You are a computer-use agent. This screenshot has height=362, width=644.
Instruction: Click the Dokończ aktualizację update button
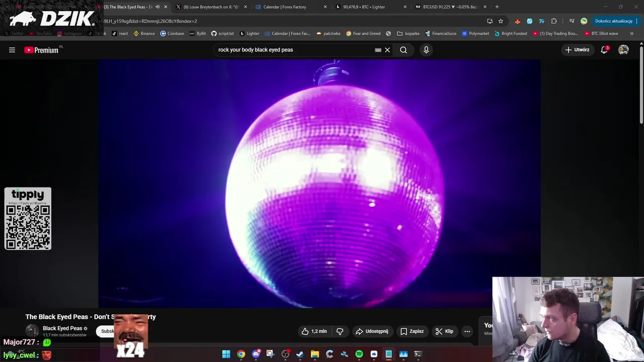click(x=613, y=21)
